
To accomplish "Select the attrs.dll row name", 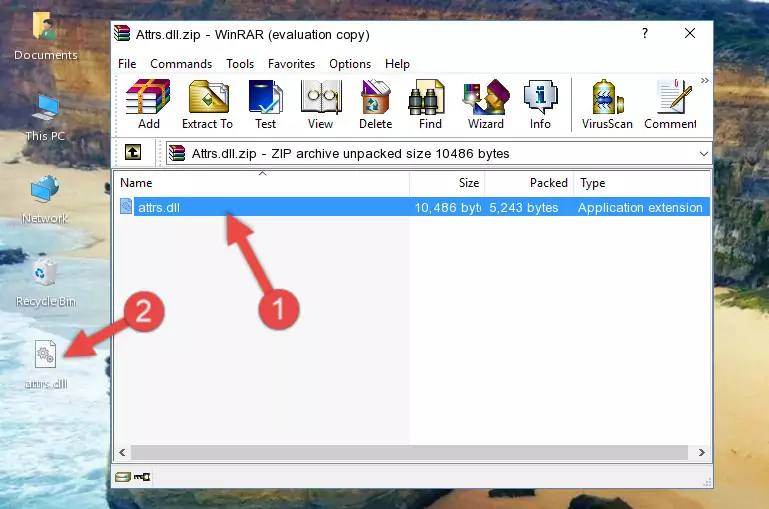I will (158, 207).
